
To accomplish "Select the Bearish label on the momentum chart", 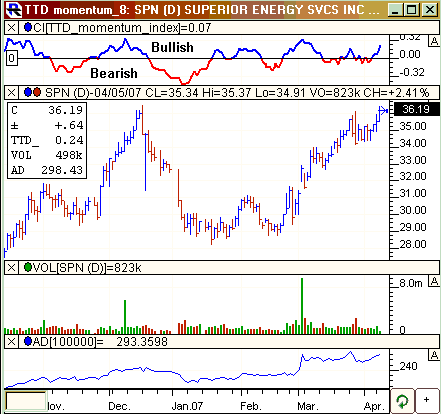I will pos(114,73).
